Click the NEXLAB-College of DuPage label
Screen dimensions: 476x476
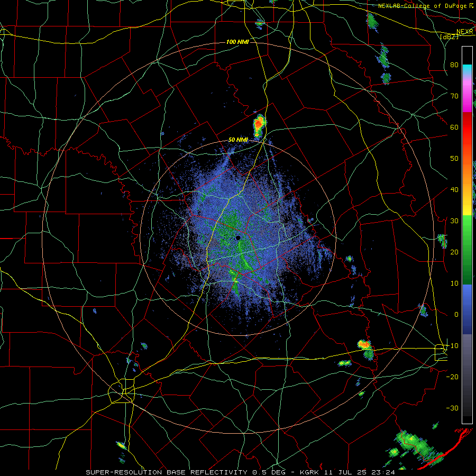point(424,6)
